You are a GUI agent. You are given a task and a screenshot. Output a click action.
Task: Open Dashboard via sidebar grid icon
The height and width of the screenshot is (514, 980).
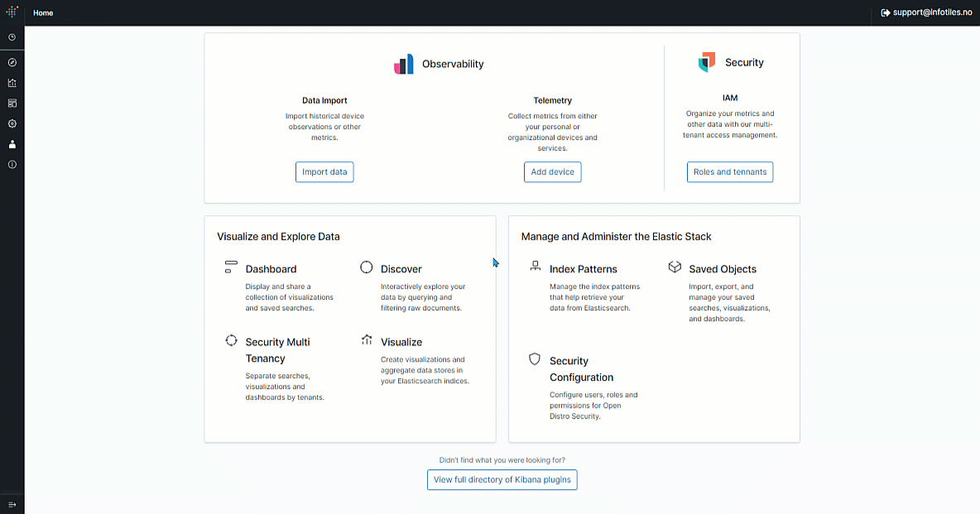(x=12, y=103)
